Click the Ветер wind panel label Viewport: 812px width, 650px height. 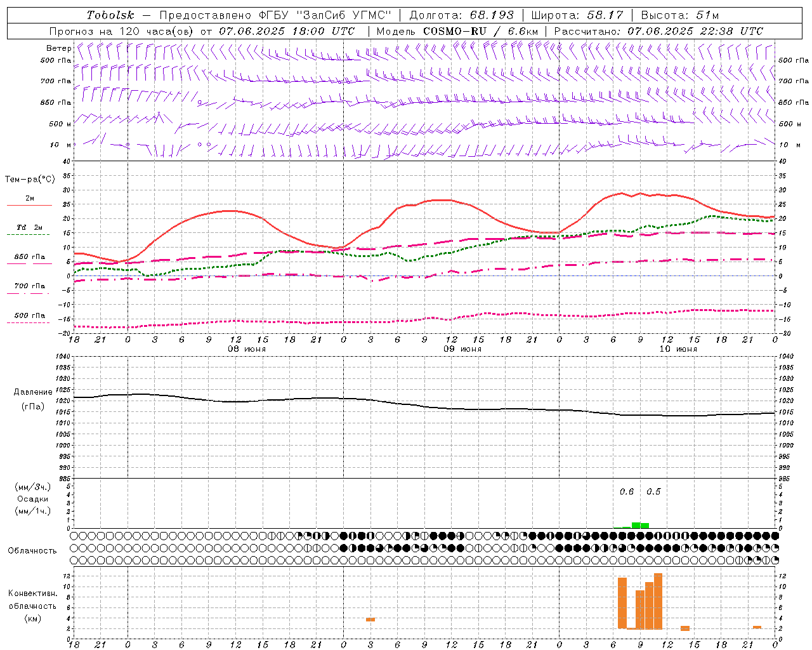[x=59, y=48]
